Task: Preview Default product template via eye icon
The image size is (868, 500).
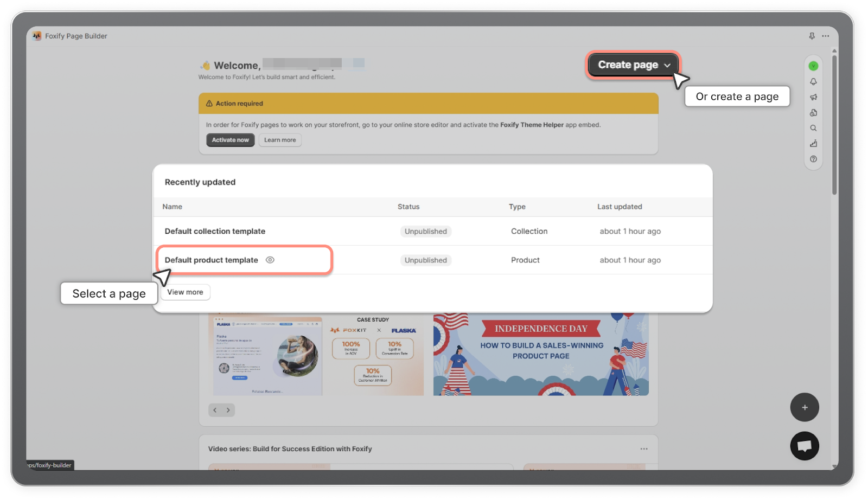Action: pyautogui.click(x=270, y=260)
